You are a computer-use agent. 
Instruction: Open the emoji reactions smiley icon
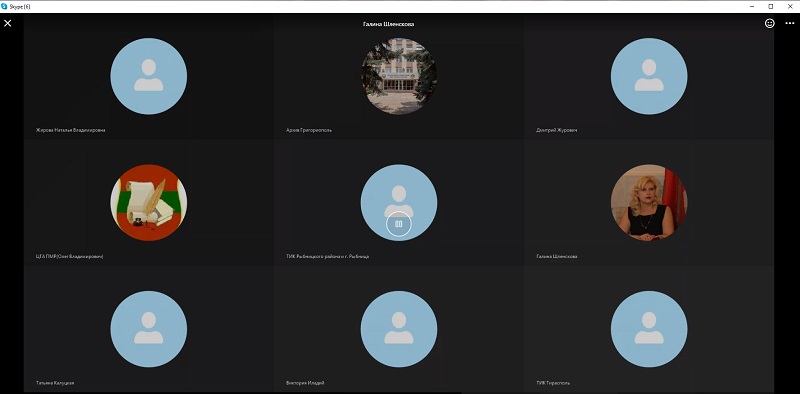(x=769, y=23)
